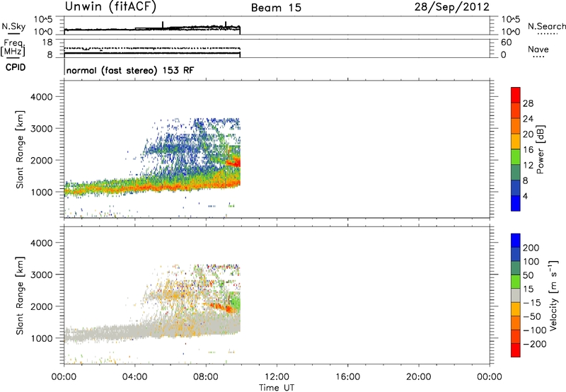The image size is (566, 392).
Task: Click the power panel 'Slant Range [km]' label
Action: pyautogui.click(x=20, y=149)
